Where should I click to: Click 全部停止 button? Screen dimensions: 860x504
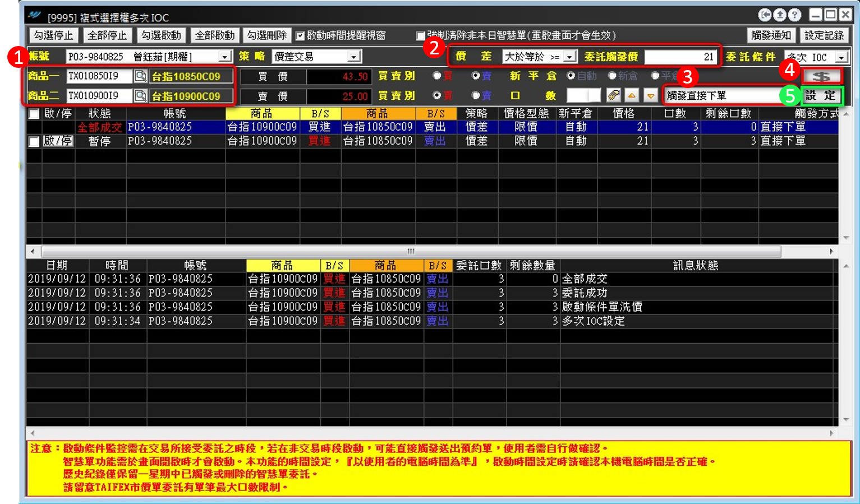pos(107,36)
